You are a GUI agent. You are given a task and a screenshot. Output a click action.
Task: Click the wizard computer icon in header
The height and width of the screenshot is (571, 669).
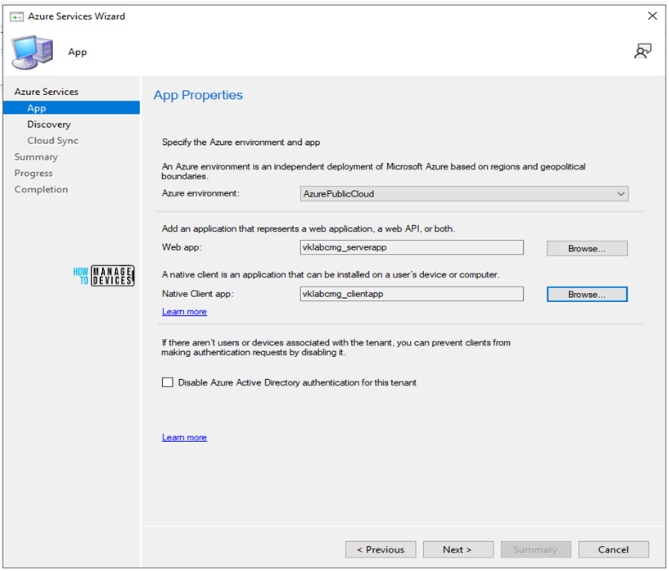click(32, 52)
